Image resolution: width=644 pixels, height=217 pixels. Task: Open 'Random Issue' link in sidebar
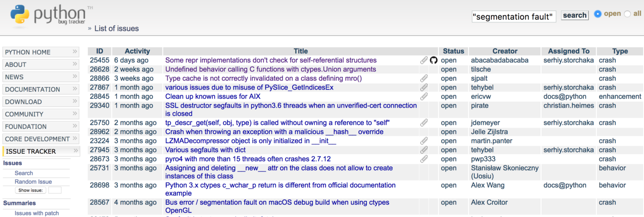[33, 182]
